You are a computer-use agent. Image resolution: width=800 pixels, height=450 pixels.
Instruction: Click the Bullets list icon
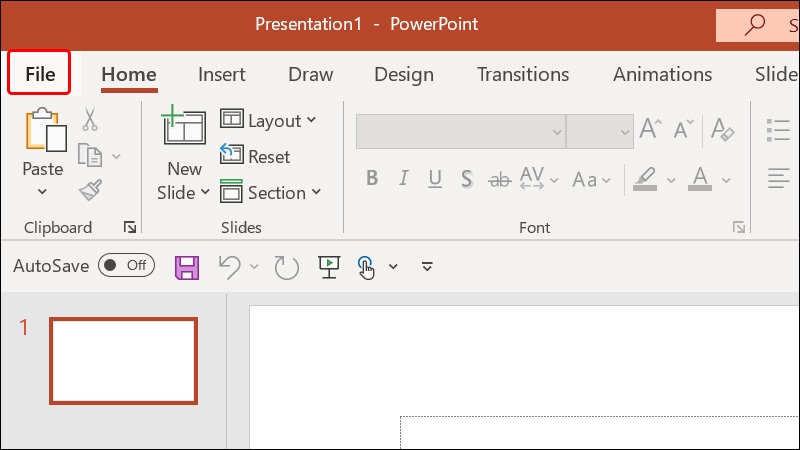(x=778, y=131)
